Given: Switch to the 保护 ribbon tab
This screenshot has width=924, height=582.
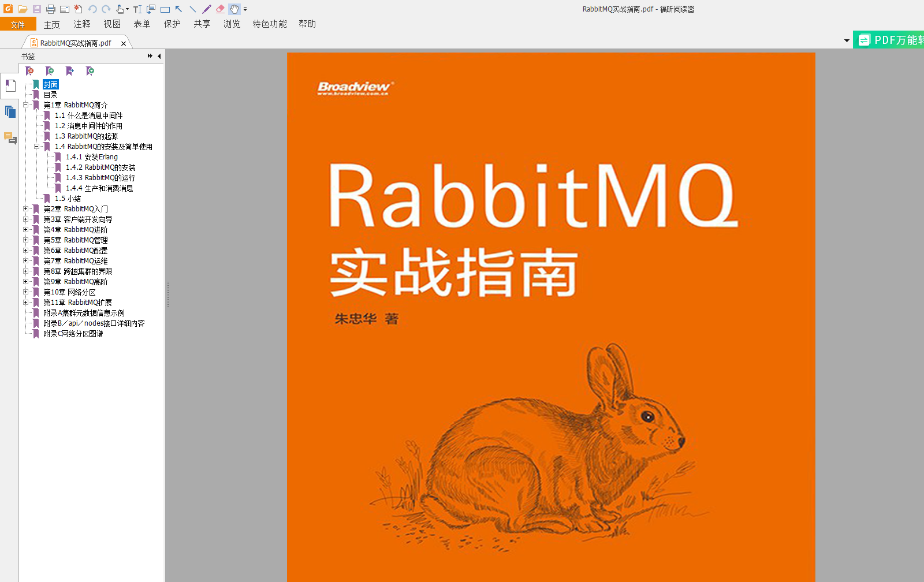Looking at the screenshot, I should tap(172, 24).
